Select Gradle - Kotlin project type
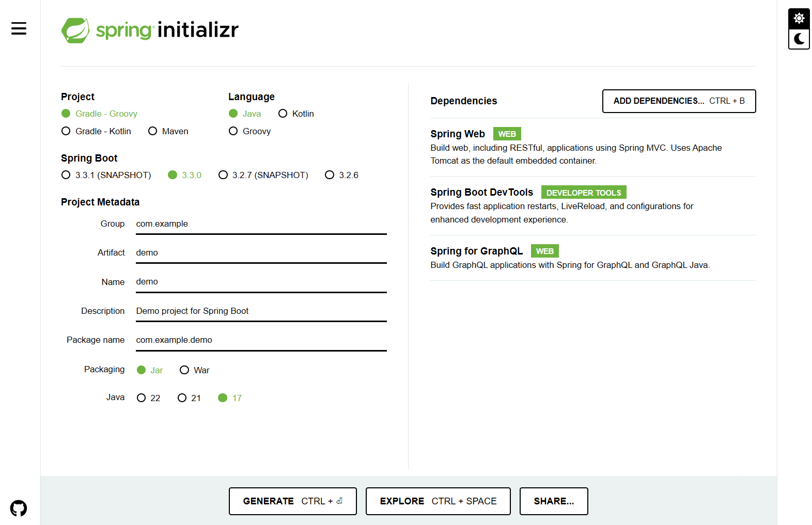812x525 pixels. tap(96, 131)
